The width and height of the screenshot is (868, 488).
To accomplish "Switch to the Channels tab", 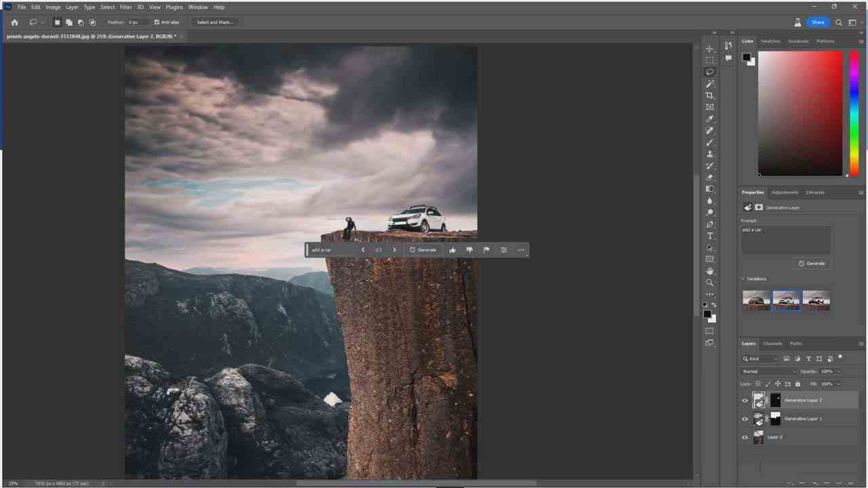I will (x=771, y=343).
